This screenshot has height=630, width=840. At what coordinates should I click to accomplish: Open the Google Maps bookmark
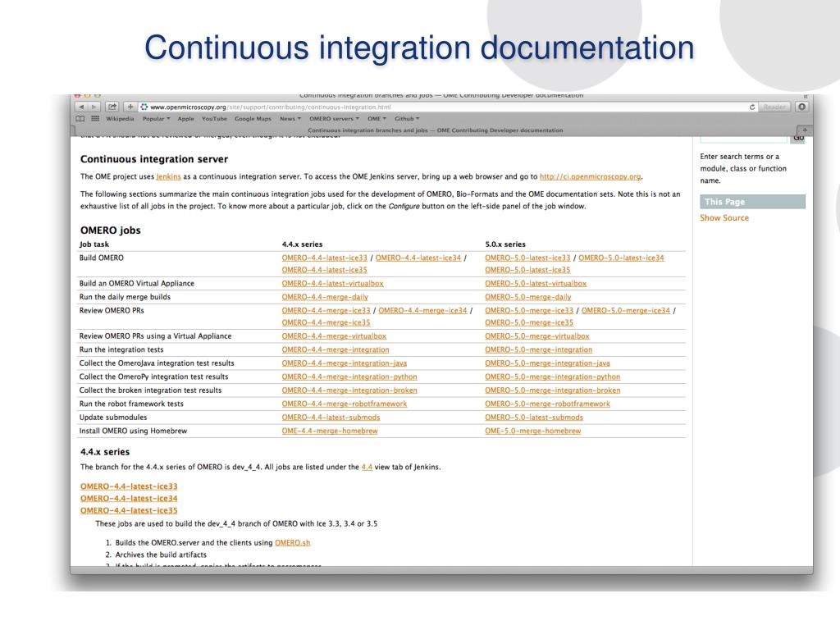(x=253, y=119)
